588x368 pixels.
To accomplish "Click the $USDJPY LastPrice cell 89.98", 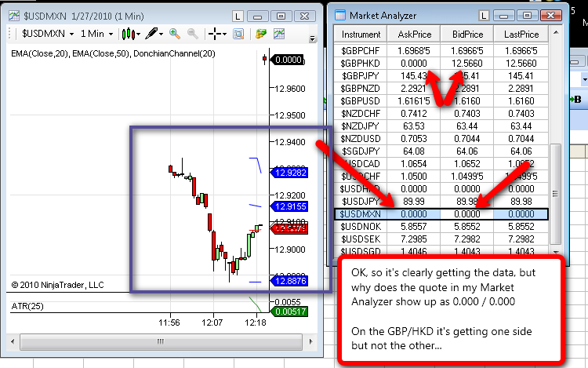I will [521, 202].
